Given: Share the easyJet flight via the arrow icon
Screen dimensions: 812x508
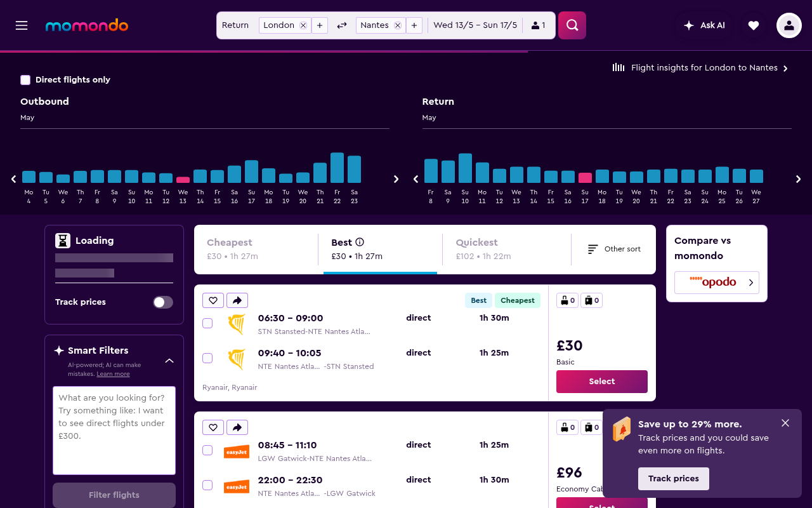Looking at the screenshot, I should pyautogui.click(x=237, y=427).
